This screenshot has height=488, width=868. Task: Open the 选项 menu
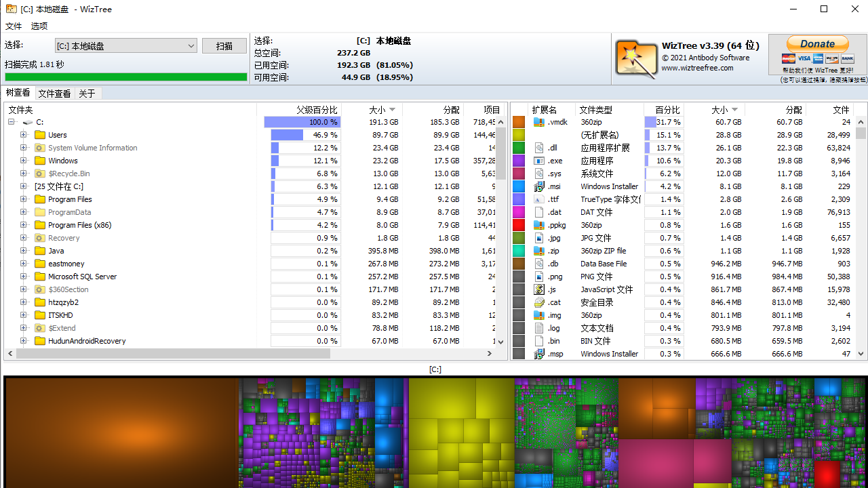coord(39,26)
